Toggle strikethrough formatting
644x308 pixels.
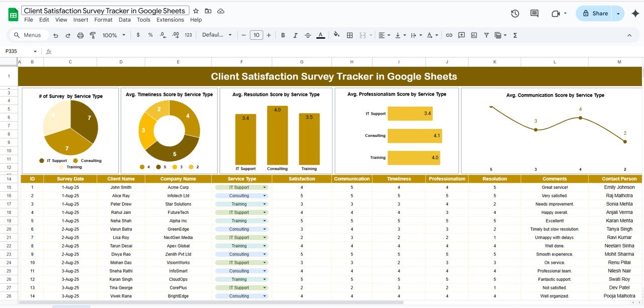click(308, 35)
